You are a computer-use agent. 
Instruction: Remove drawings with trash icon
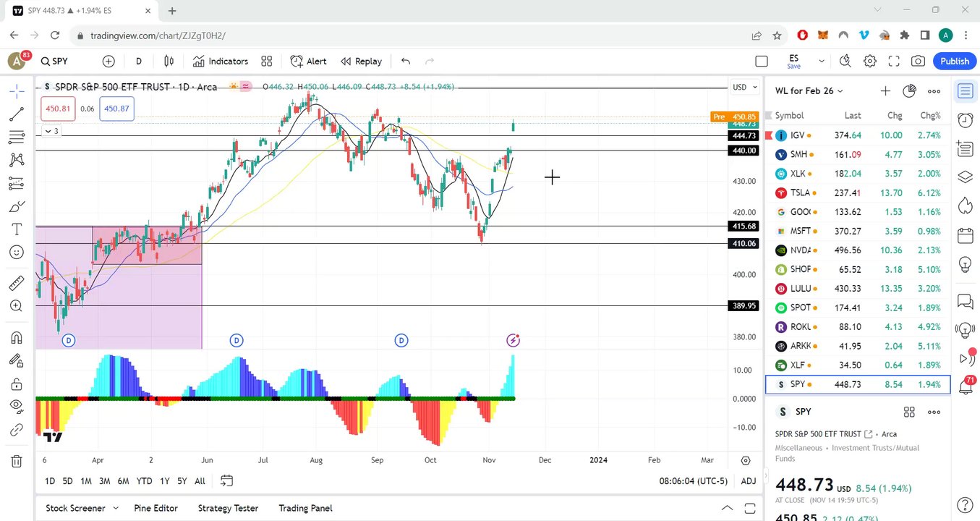[x=17, y=461]
